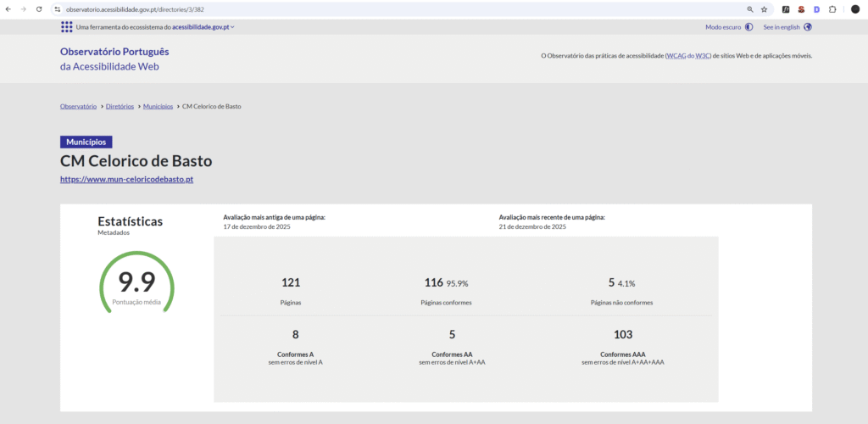The height and width of the screenshot is (424, 868).
Task: Click Observatório Português da Acessibilidade Web title
Action: (x=114, y=59)
